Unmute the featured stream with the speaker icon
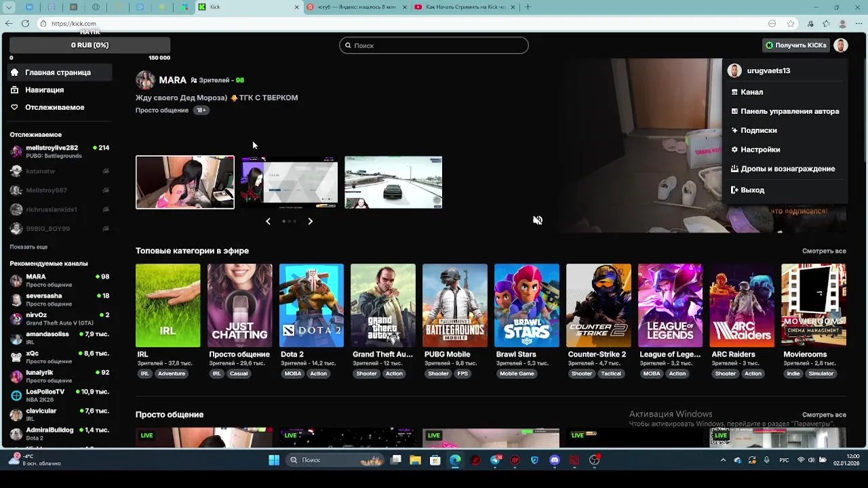The width and height of the screenshot is (868, 488). 538,220
